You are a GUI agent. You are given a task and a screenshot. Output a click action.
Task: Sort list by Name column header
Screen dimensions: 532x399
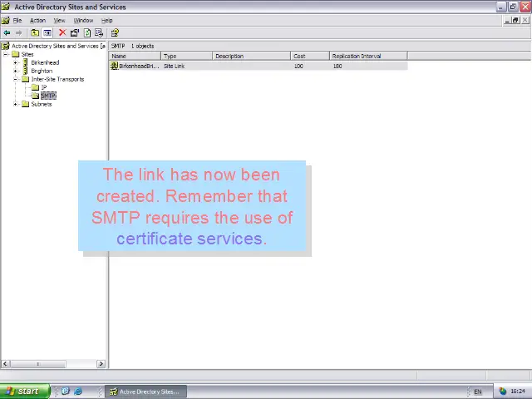(135, 56)
